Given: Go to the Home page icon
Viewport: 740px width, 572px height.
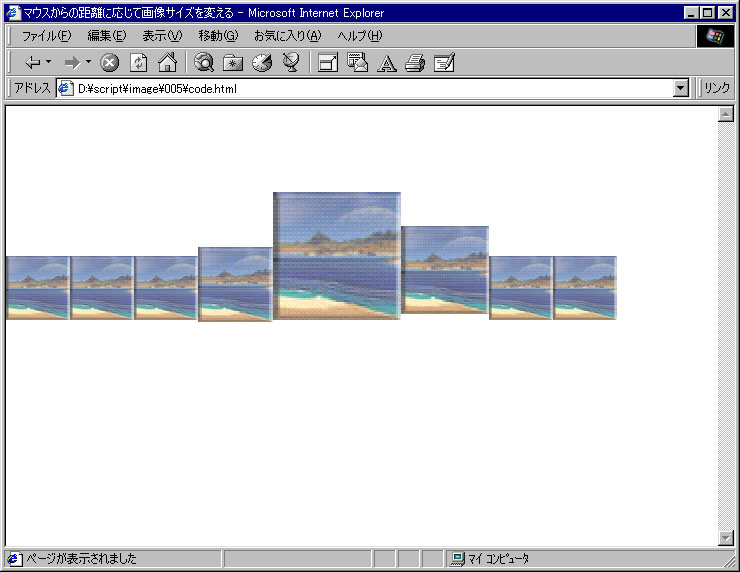Looking at the screenshot, I should point(168,62).
